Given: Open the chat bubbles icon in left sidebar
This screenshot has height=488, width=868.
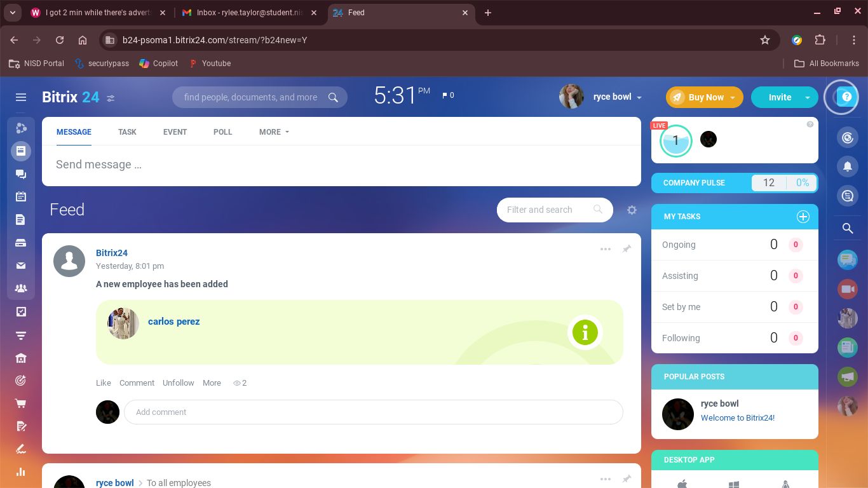Looking at the screenshot, I should 21,174.
